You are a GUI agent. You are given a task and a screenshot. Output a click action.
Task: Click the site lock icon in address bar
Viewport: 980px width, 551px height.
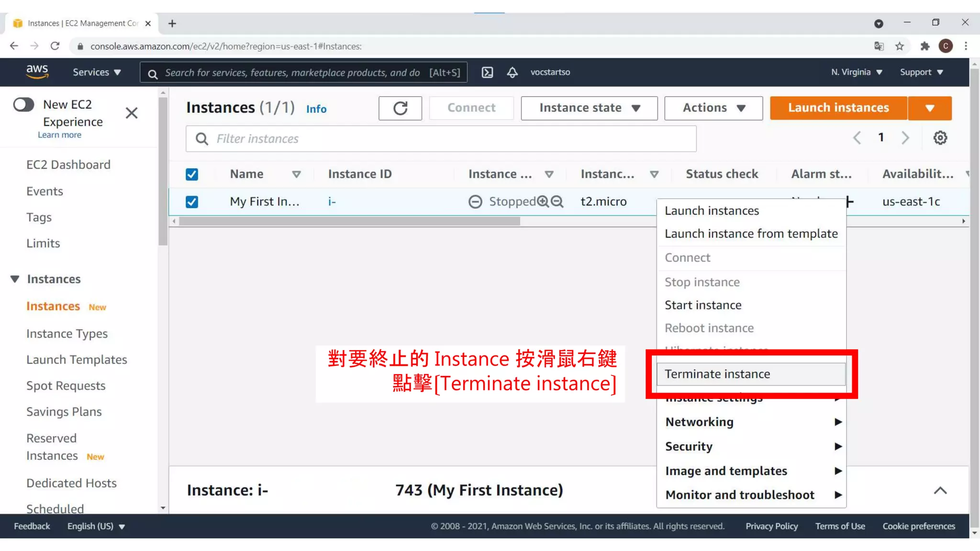[x=80, y=46]
